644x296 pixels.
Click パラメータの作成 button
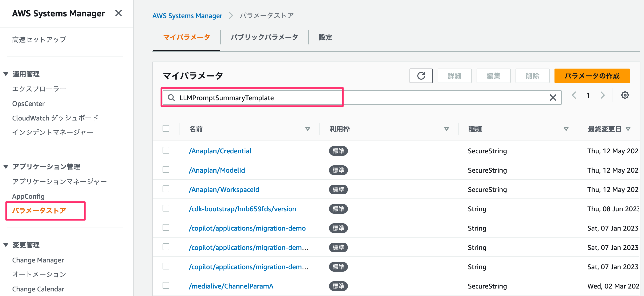(592, 76)
